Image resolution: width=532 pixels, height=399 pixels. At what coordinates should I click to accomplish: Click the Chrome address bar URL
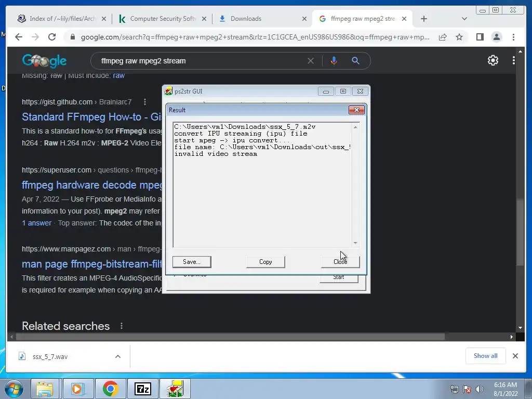[255, 37]
